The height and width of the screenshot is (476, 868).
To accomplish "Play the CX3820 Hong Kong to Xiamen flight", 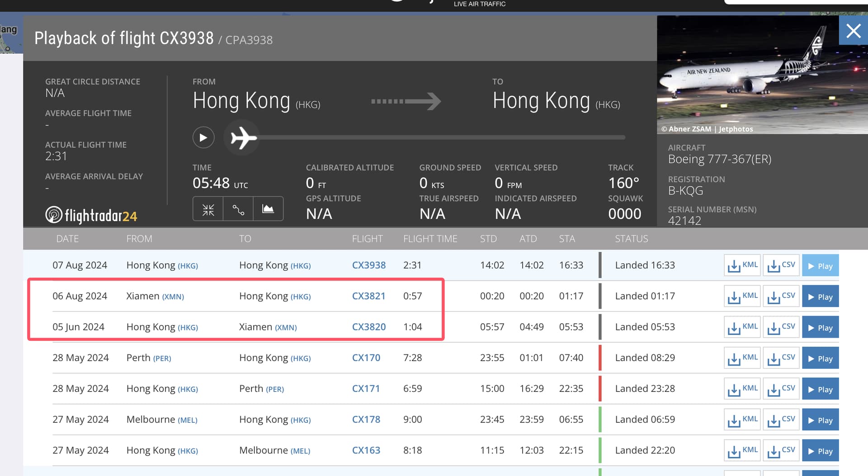I will [x=820, y=327].
